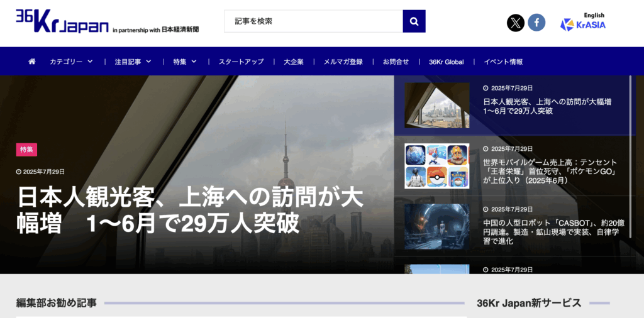
Task: Click the home icon in navigation bar
Action: [x=32, y=62]
